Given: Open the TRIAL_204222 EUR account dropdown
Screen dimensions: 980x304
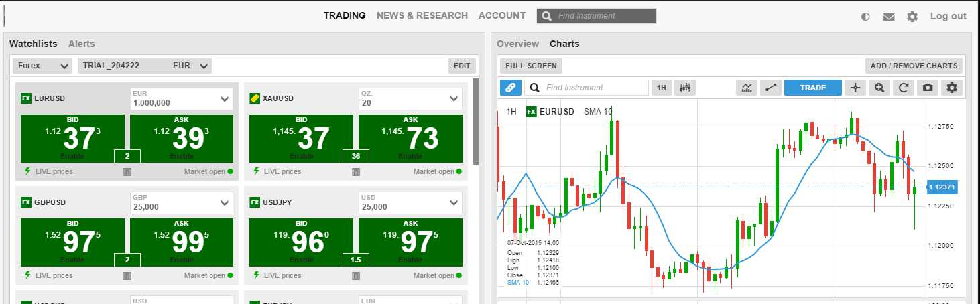Looking at the screenshot, I should (x=145, y=66).
